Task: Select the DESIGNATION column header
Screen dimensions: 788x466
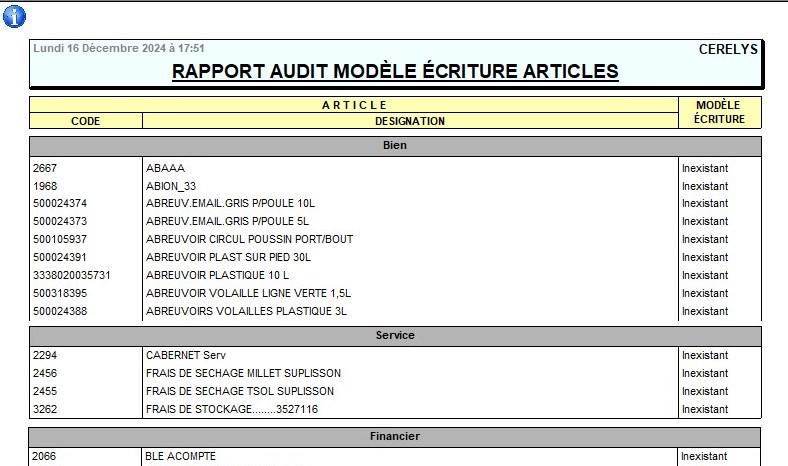Action: click(x=410, y=121)
